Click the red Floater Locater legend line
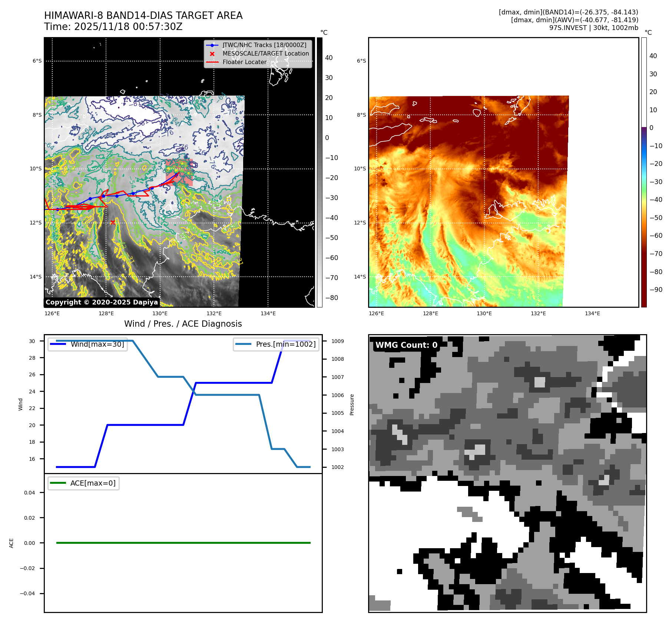The height and width of the screenshot is (626, 672). [x=212, y=62]
